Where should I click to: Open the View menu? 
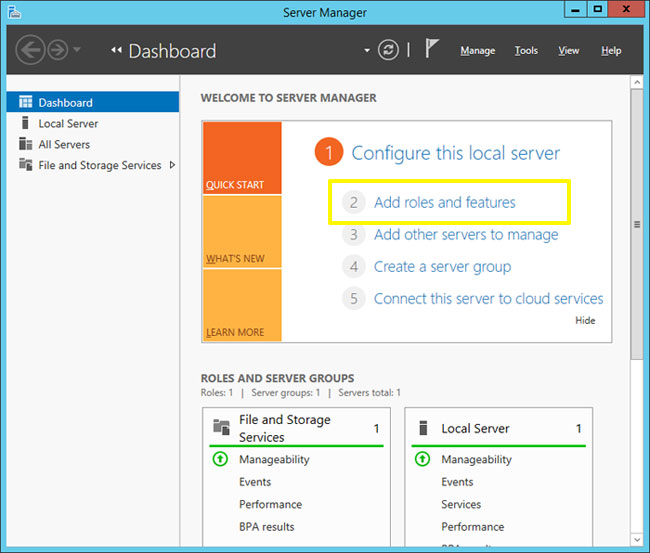(x=568, y=51)
